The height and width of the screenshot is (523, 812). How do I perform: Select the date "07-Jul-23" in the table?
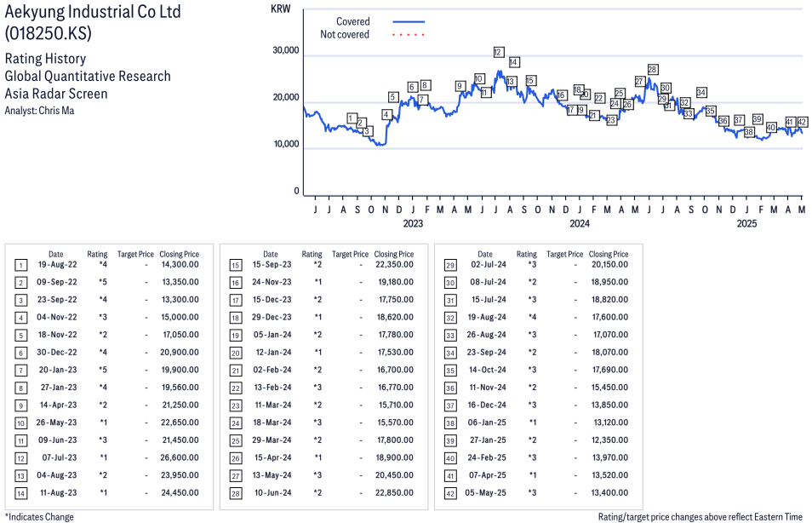(59, 457)
